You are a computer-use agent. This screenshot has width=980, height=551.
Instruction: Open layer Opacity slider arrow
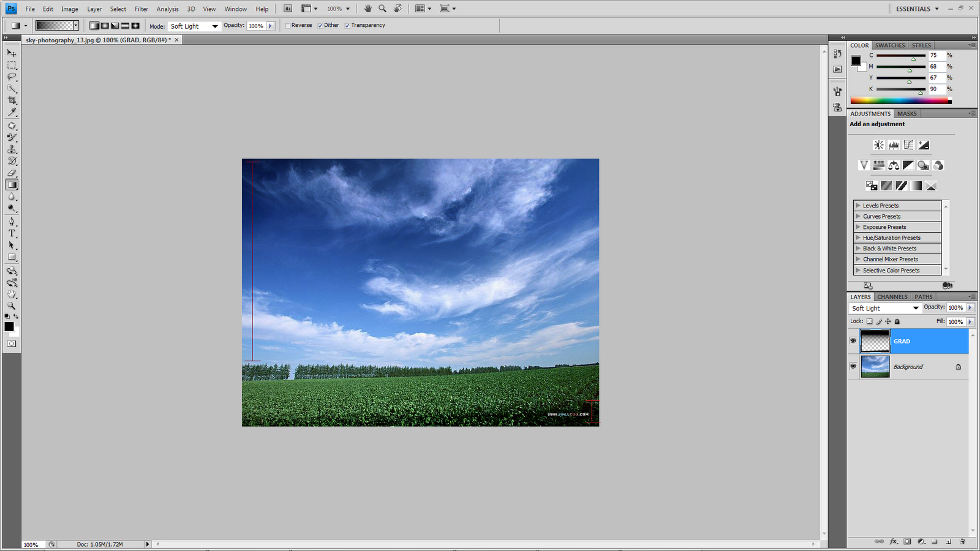[970, 307]
